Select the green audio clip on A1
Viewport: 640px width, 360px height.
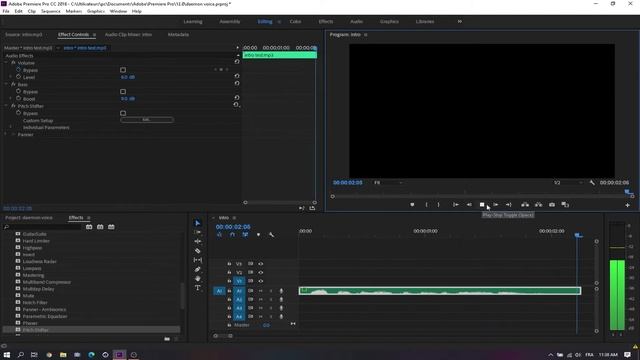click(440, 291)
